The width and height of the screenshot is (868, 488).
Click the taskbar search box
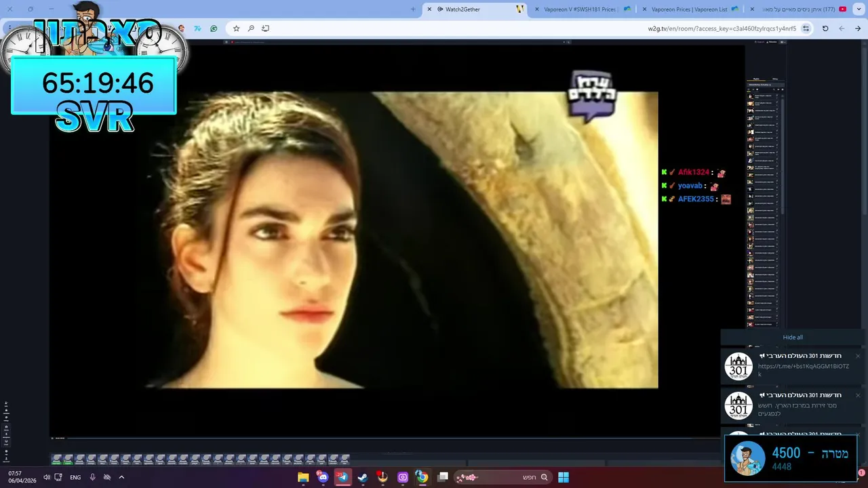pos(502,477)
